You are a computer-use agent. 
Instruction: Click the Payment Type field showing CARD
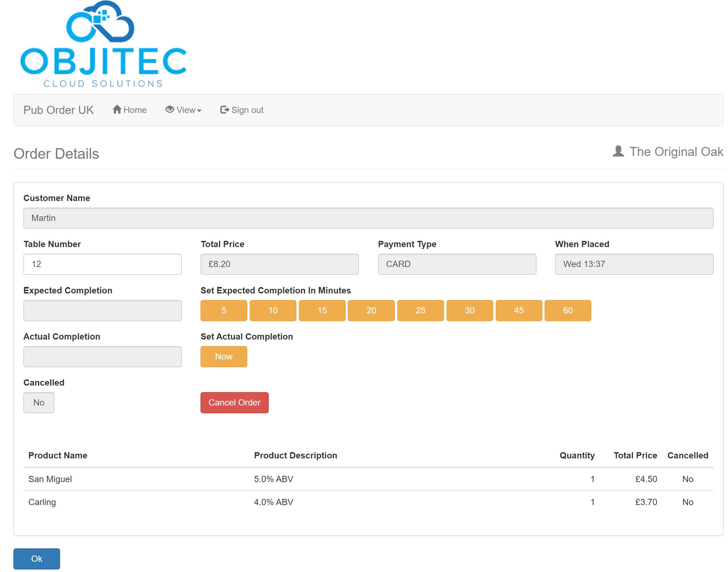point(457,265)
